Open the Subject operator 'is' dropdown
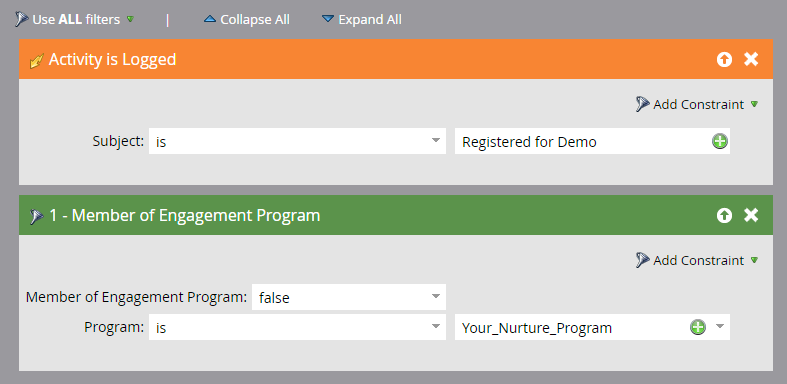 point(297,141)
